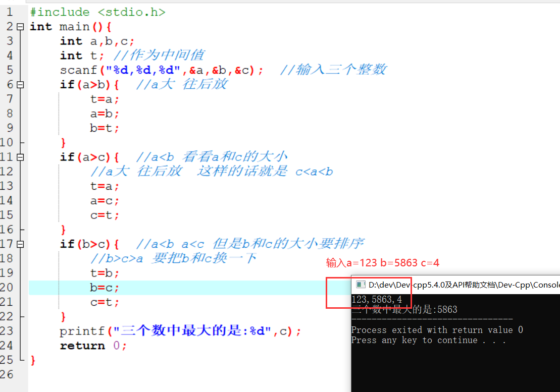
Task: Click the printf statement on line 23
Action: pos(180,331)
